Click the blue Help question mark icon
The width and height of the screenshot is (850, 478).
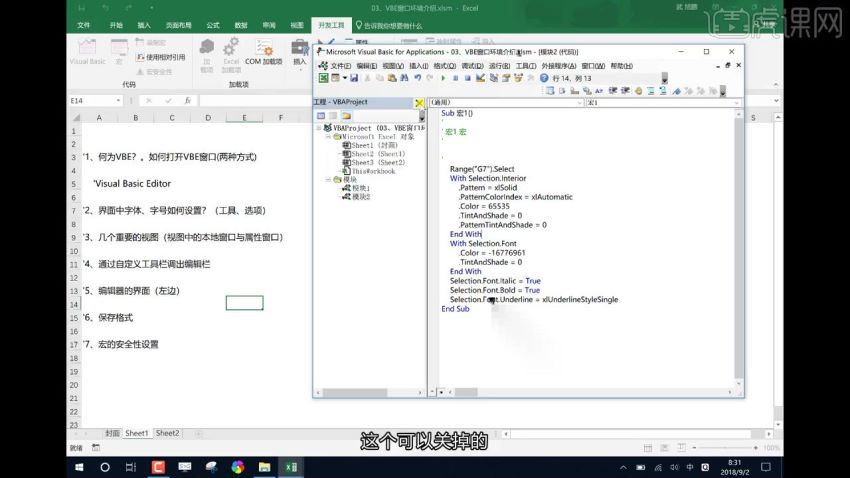(544, 78)
